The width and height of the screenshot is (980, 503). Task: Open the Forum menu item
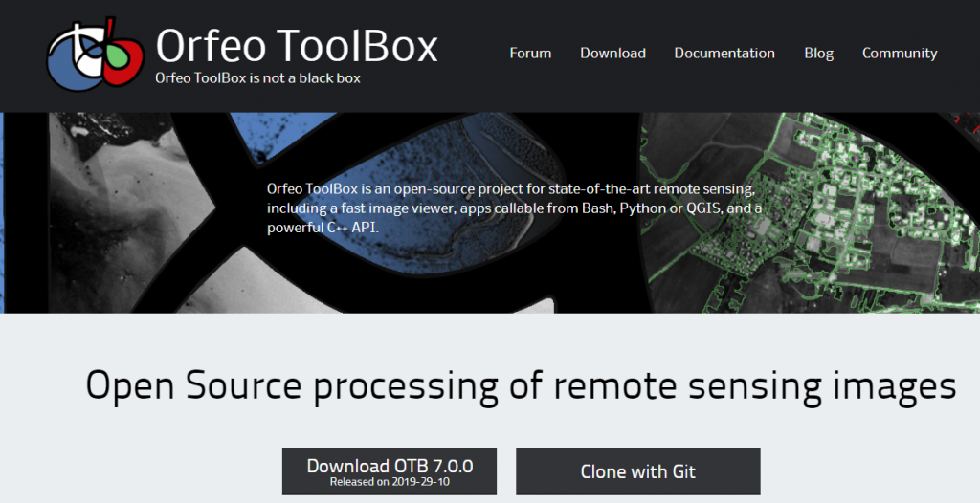[x=530, y=54]
